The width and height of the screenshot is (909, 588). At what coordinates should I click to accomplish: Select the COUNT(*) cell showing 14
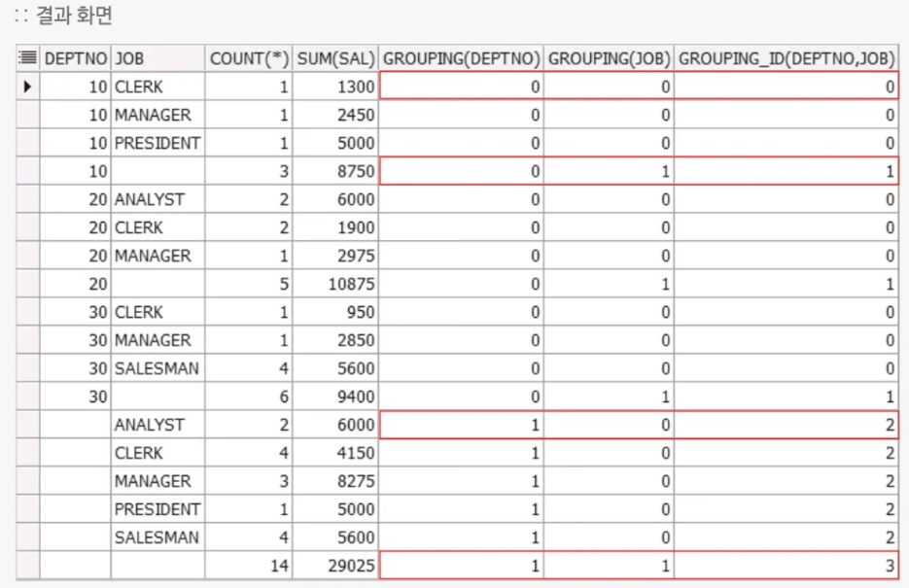click(x=249, y=566)
